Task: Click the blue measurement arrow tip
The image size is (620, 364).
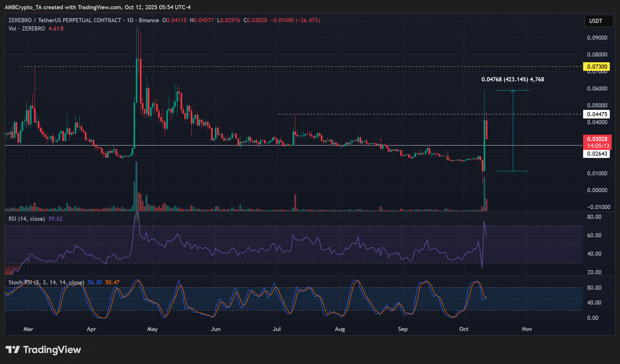Action: (513, 91)
